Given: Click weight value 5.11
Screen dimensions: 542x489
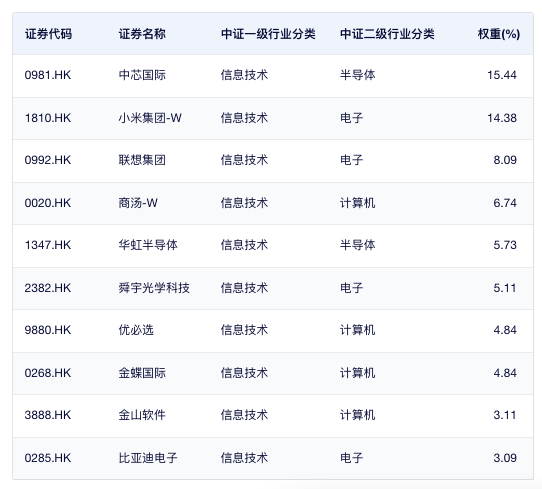Looking at the screenshot, I should tap(505, 288).
